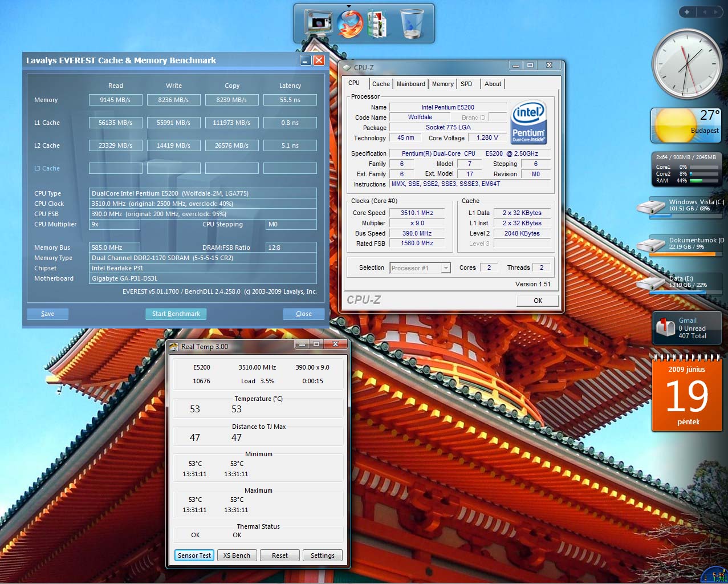Click the Name field Intel Pentium E5200
The width and height of the screenshot is (728, 584).
[x=448, y=107]
